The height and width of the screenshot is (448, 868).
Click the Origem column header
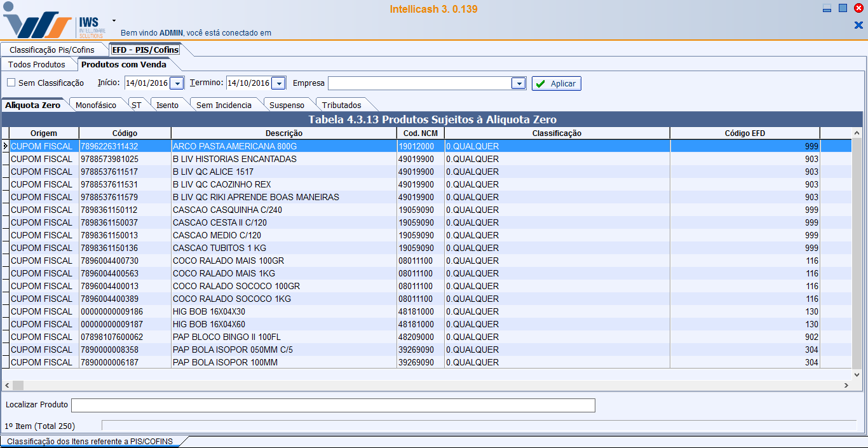click(43, 133)
